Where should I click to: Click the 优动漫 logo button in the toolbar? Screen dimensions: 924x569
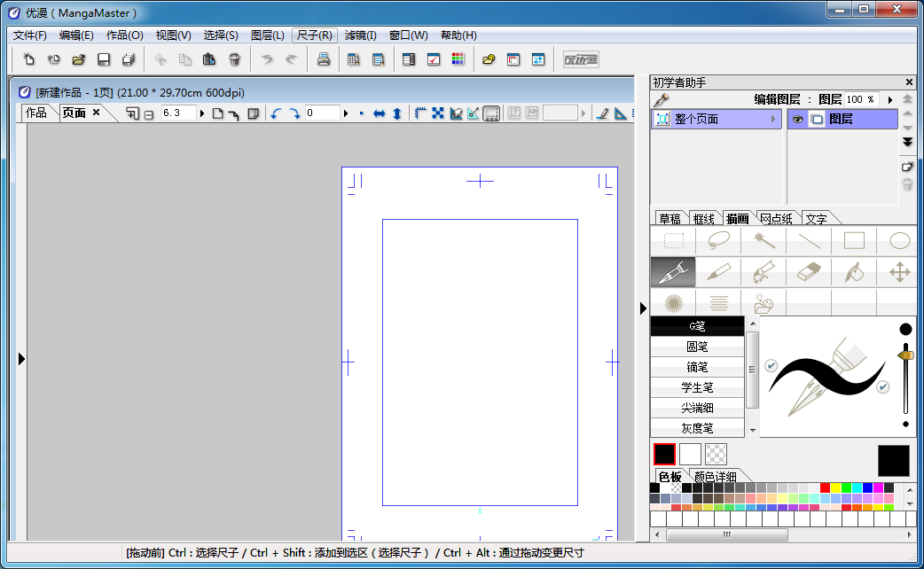(x=581, y=59)
